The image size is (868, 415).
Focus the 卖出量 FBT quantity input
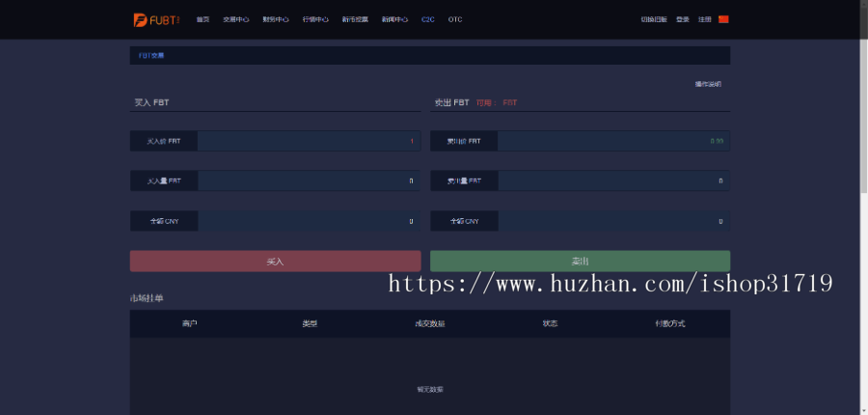click(x=613, y=180)
